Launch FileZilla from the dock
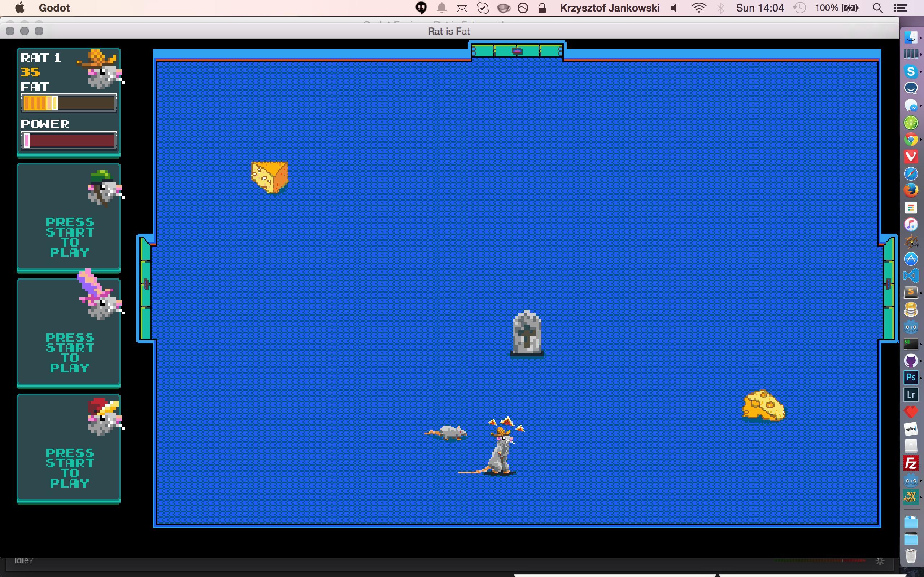This screenshot has width=924, height=577. tap(911, 463)
